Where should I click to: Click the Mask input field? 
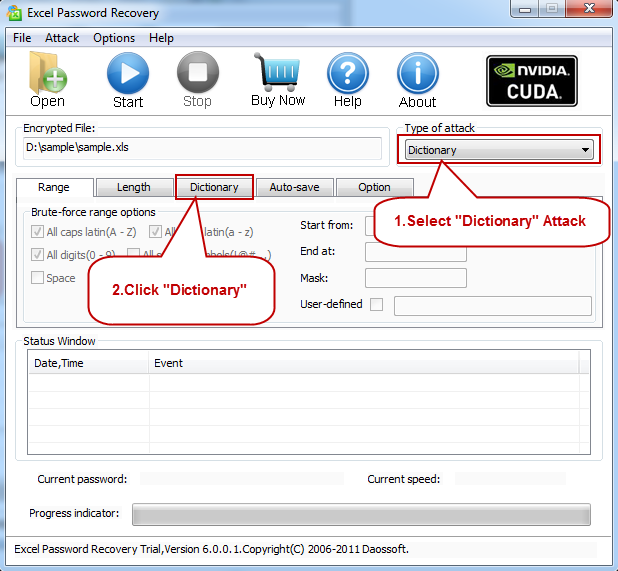pos(416,278)
